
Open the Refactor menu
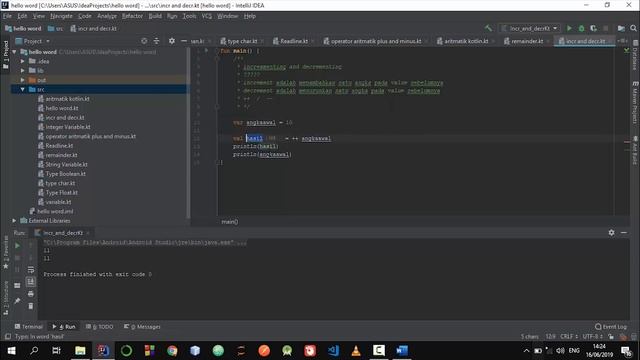point(132,16)
